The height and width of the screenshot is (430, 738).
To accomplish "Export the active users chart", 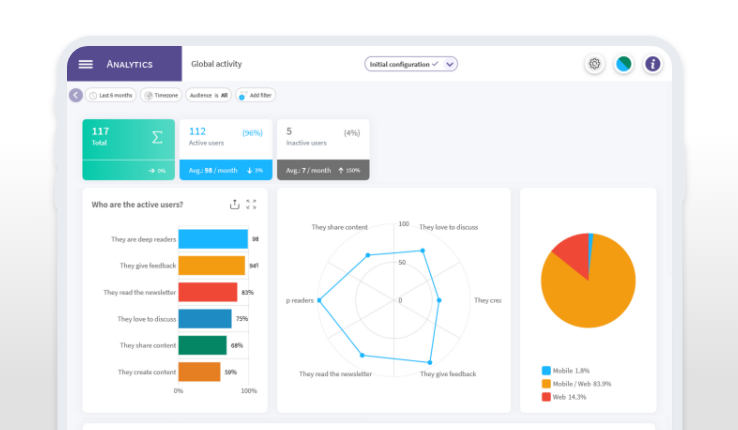I will point(234,204).
